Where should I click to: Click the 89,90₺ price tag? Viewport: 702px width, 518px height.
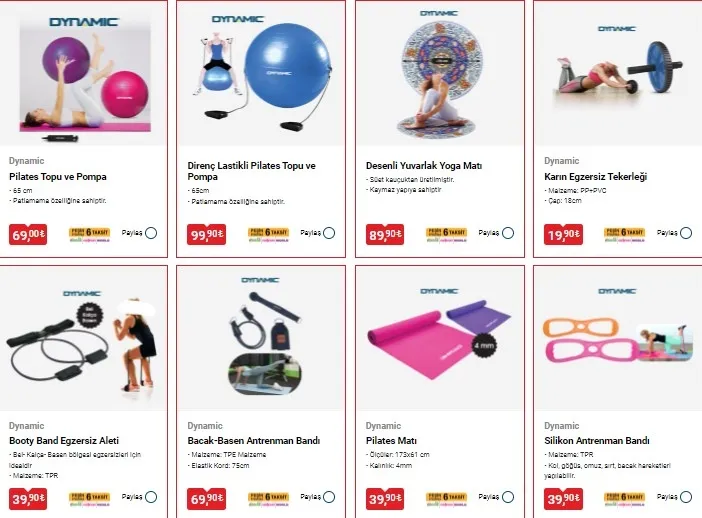click(x=385, y=234)
